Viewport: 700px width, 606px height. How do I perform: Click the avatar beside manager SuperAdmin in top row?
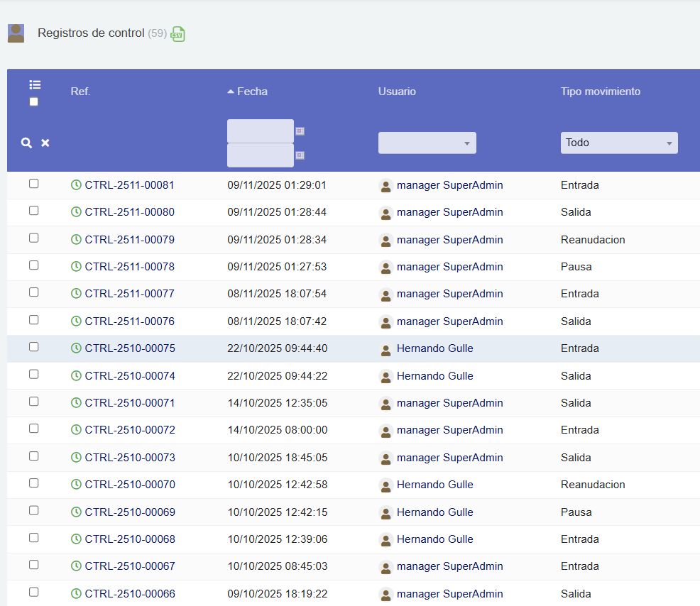(385, 186)
